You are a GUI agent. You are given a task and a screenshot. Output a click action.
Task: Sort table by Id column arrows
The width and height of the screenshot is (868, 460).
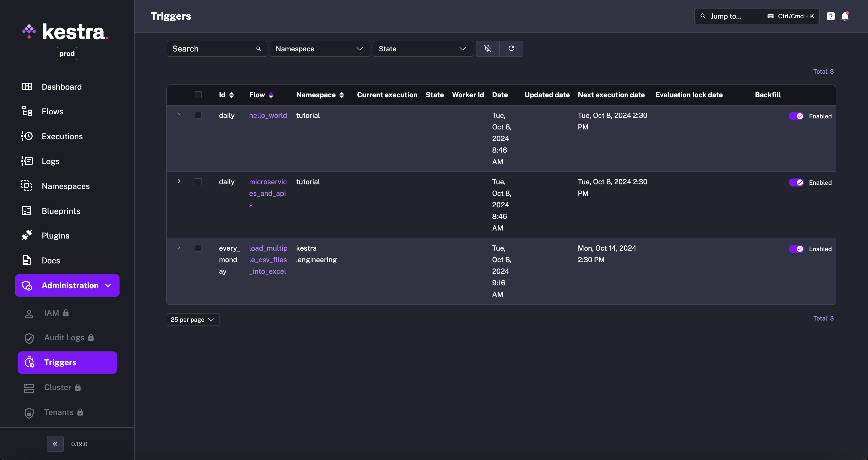231,95
